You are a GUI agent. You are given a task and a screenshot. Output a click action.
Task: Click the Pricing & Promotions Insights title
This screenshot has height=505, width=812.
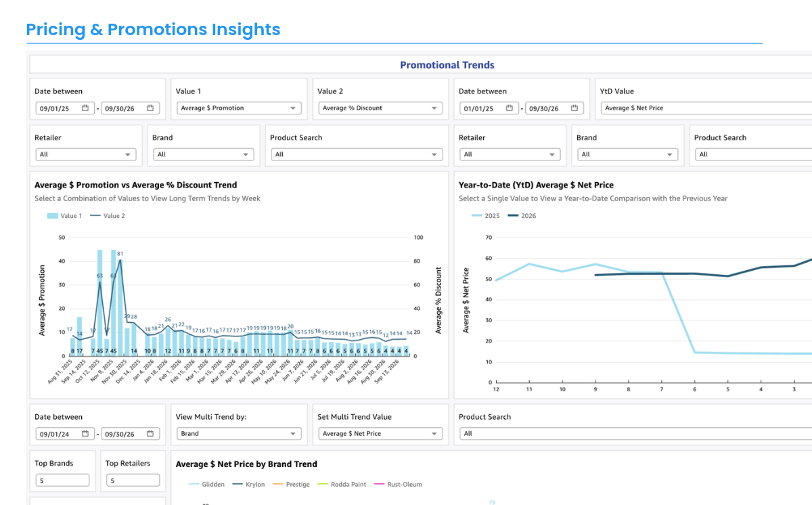click(153, 30)
